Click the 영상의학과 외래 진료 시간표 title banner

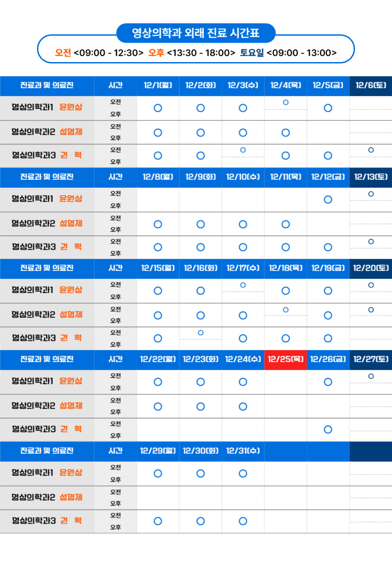pos(196,33)
